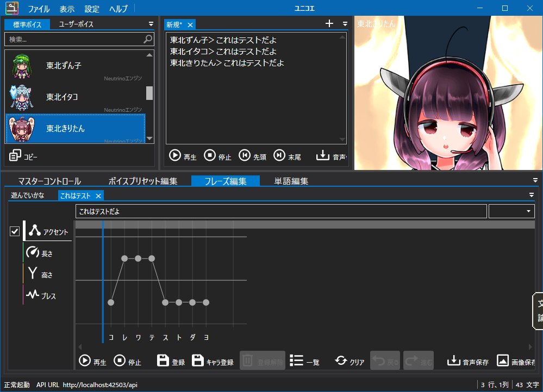Screen dimensions: 543x392
Task: Open the 単語編集 tab
Action: coord(291,181)
